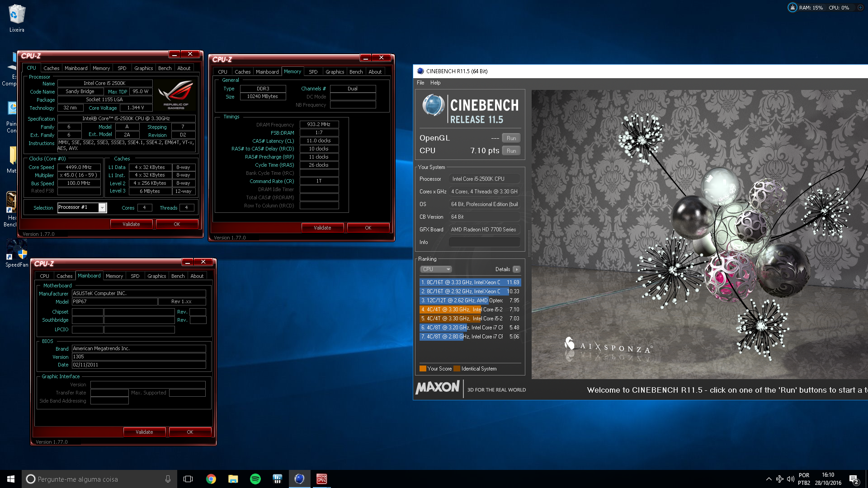Click Validate in the top-left CPU-Z window
The width and height of the screenshot is (868, 488).
[x=131, y=224]
